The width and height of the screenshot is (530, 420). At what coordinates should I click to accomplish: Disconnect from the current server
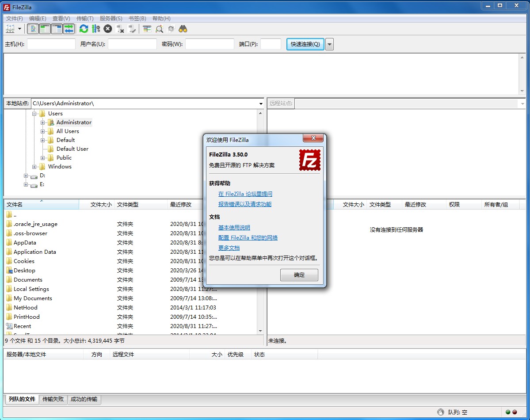120,29
